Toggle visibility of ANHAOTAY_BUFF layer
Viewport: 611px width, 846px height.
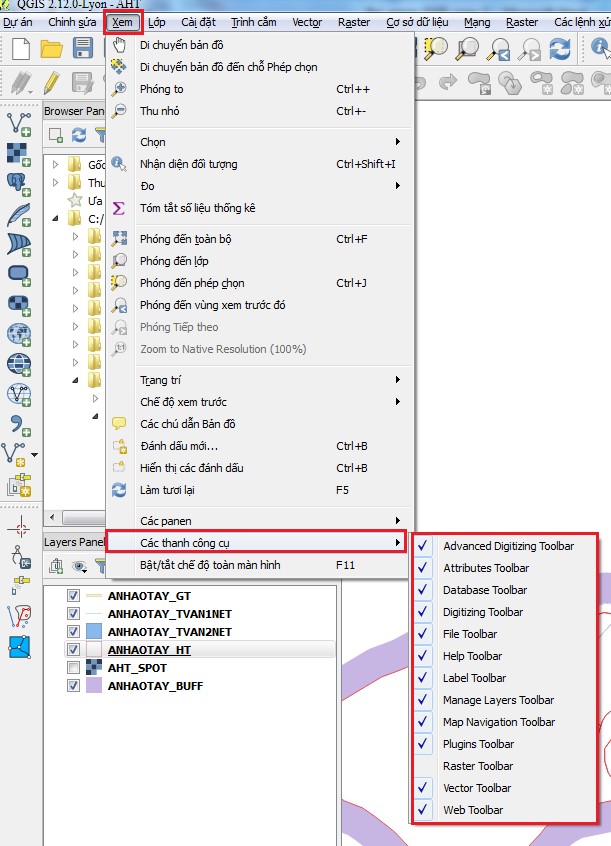pyautogui.click(x=73, y=685)
